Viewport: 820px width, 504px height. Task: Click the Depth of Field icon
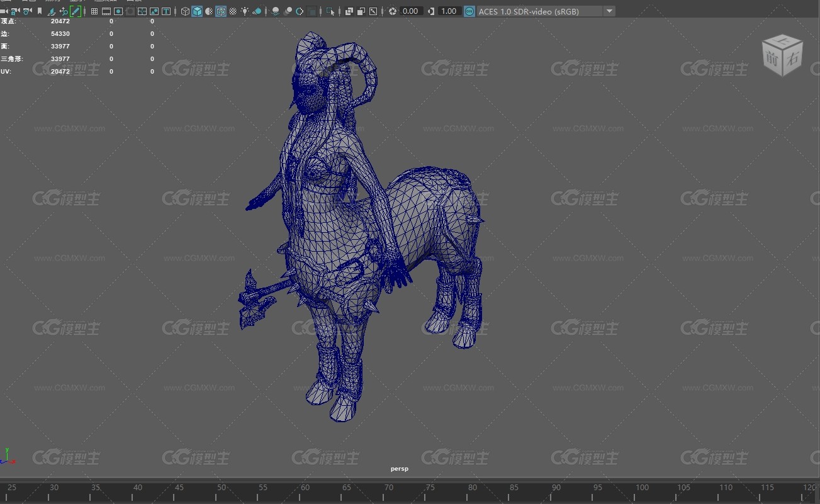click(x=312, y=11)
